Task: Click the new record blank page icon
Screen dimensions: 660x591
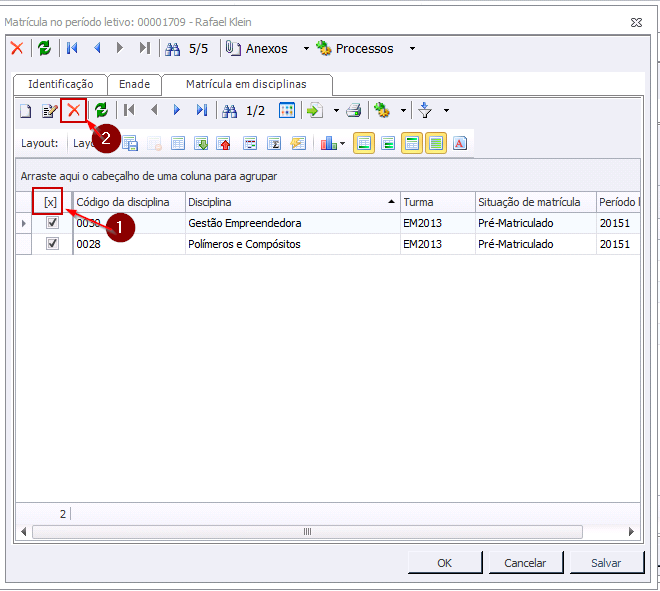Action: click(26, 111)
